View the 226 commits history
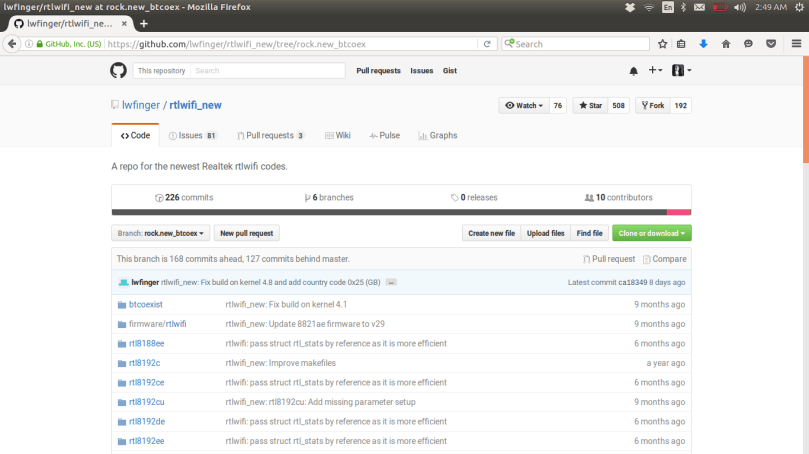Viewport: 809px width, 454px height. [x=184, y=198]
